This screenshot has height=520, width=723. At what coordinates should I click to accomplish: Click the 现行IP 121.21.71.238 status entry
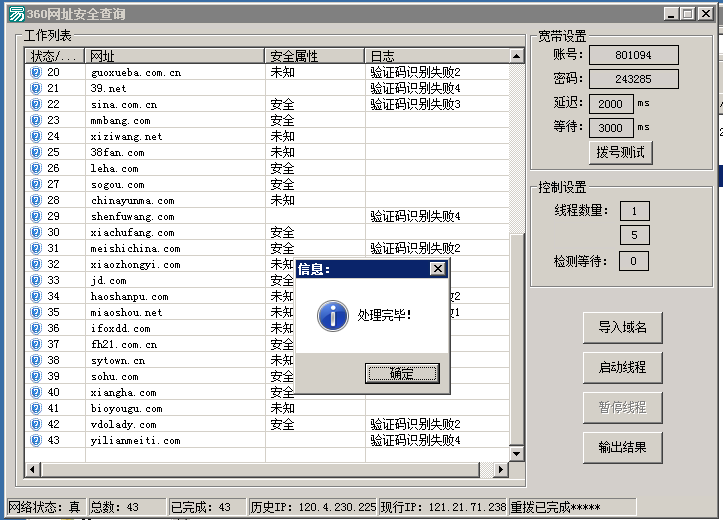[443, 508]
